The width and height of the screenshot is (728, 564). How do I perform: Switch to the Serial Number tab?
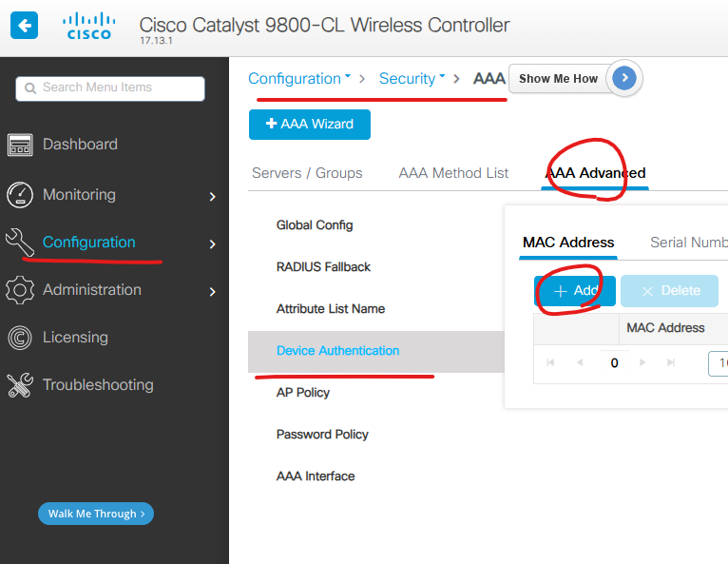[x=688, y=243]
